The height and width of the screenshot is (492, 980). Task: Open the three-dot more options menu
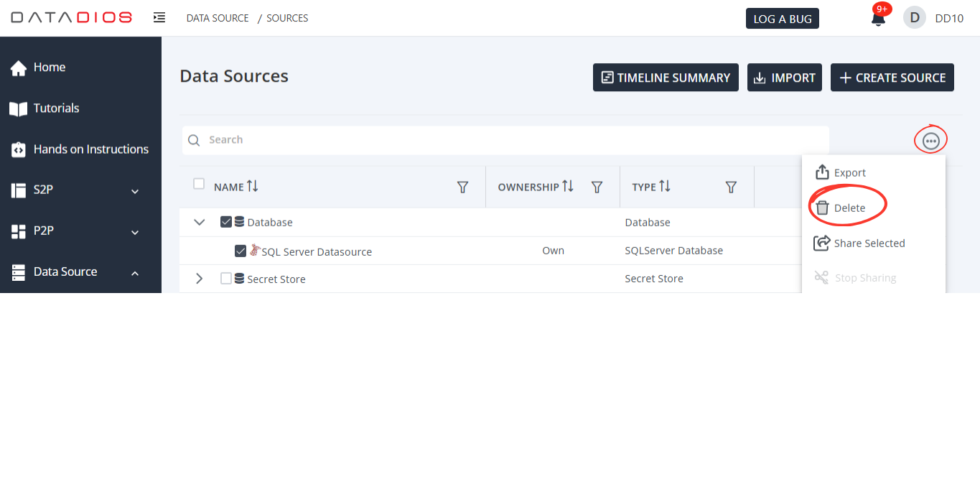pos(930,141)
